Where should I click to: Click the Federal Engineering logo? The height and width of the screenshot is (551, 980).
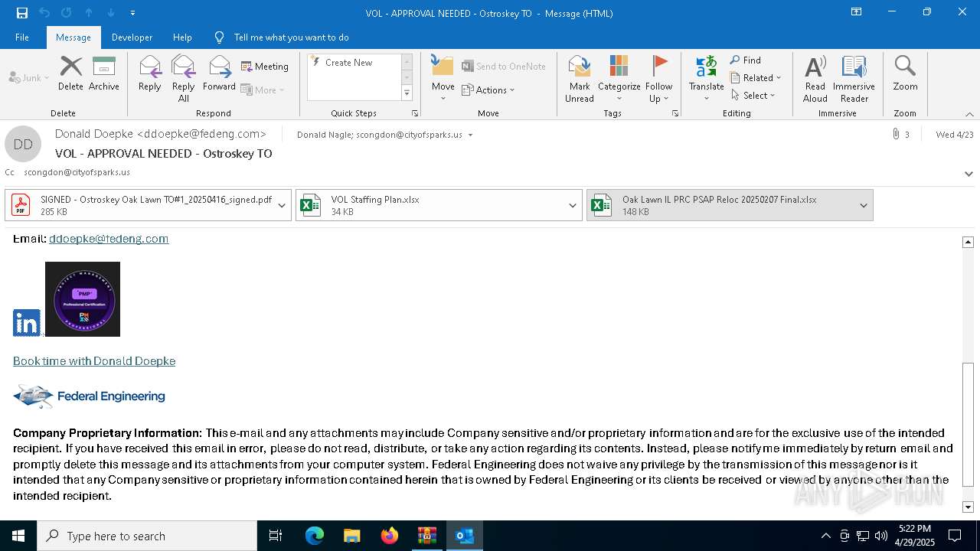pos(90,396)
